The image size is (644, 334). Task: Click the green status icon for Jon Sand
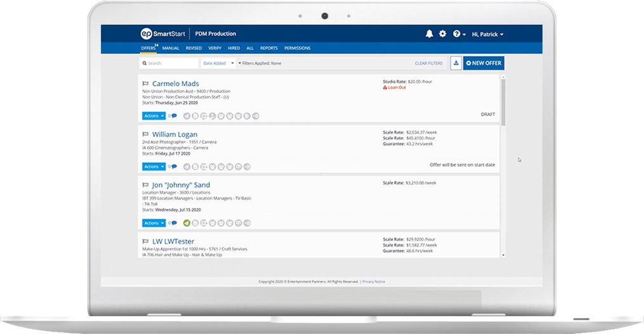point(187,223)
